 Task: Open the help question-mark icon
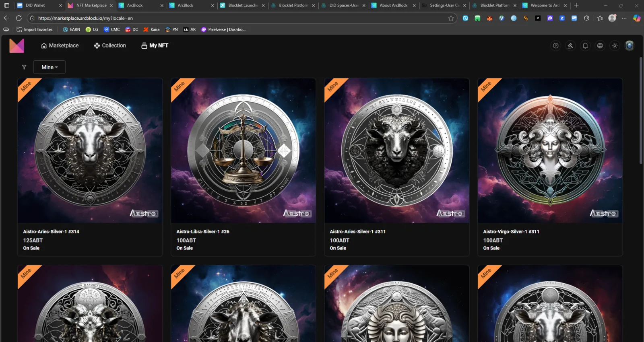coord(555,46)
